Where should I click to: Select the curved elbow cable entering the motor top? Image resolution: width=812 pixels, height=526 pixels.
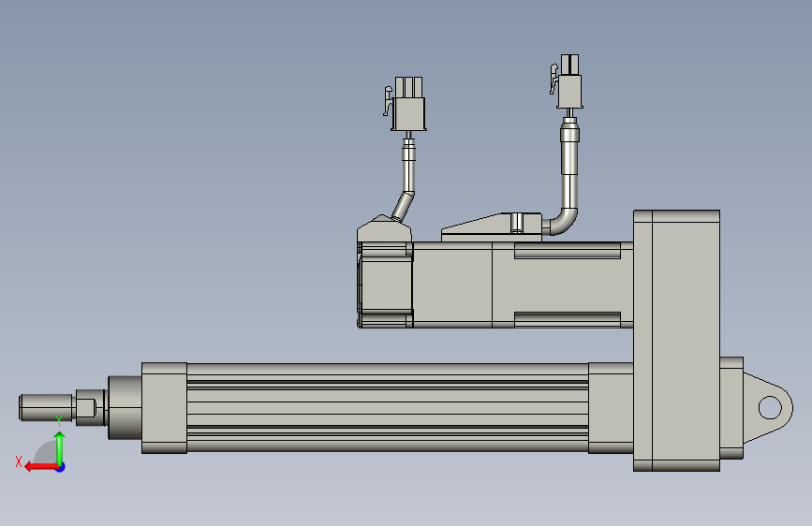click(565, 220)
